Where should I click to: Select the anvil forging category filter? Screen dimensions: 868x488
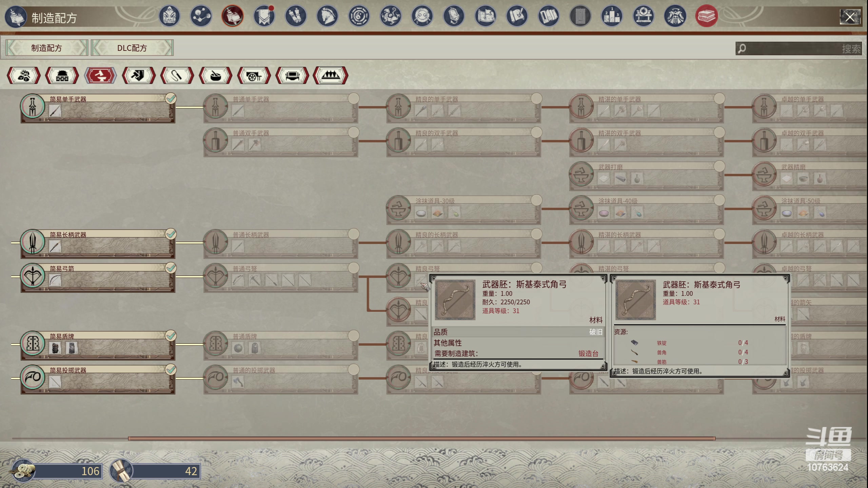pyautogui.click(x=100, y=75)
